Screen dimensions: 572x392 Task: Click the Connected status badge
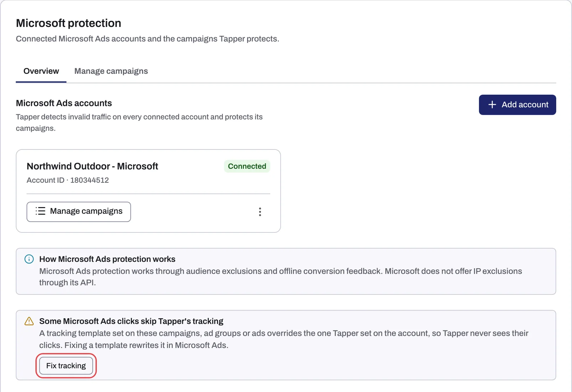click(247, 166)
